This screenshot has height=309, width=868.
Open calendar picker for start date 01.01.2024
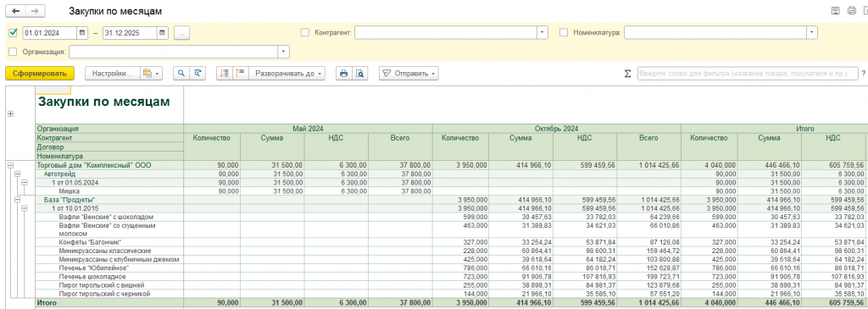point(82,33)
